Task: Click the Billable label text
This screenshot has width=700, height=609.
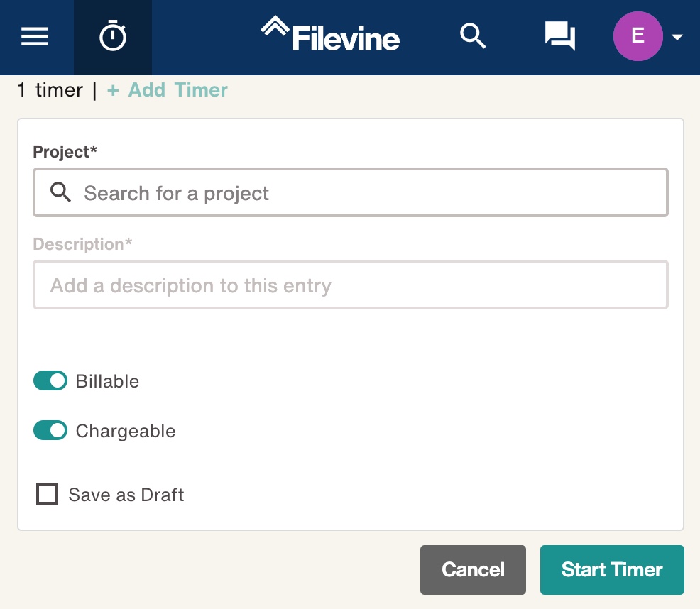Action: (107, 382)
